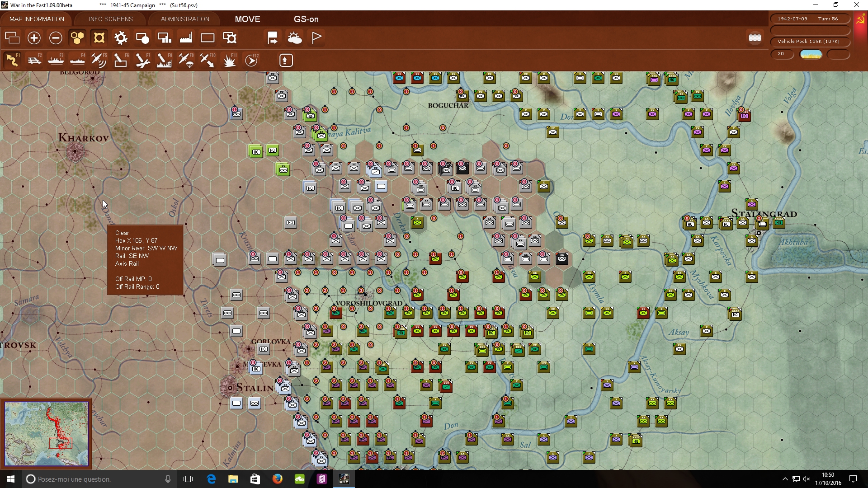This screenshot has height=488, width=868.
Task: Open the weather display icon
Action: click(295, 38)
